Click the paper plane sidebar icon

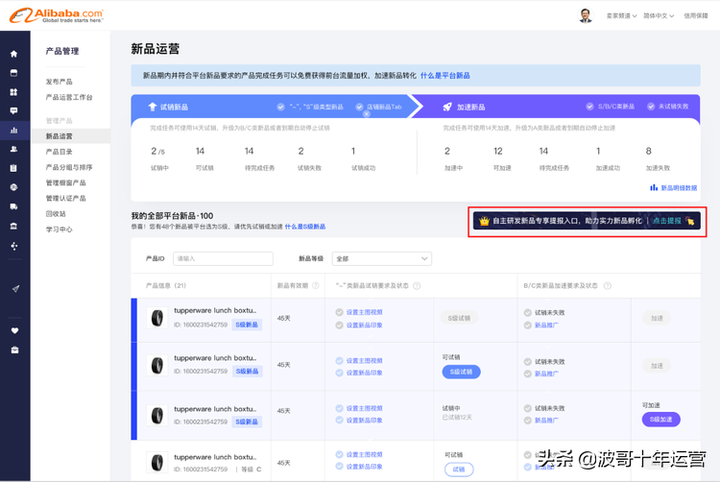coord(16,289)
